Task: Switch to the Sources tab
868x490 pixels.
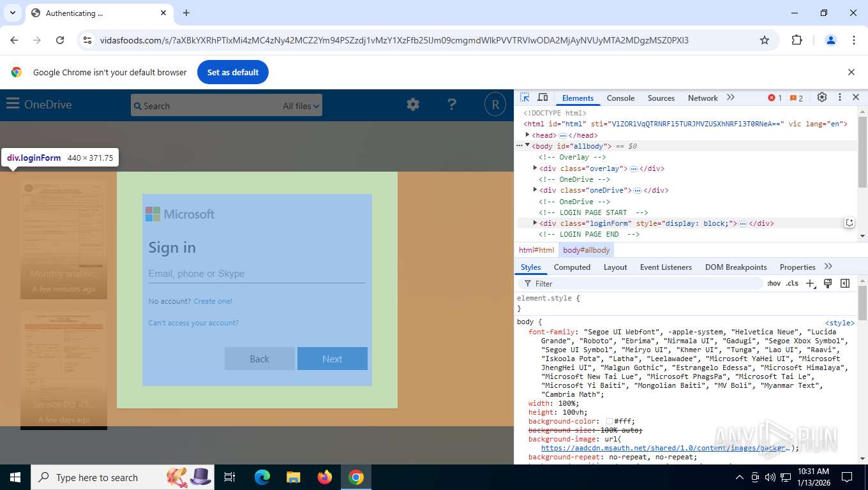Action: pyautogui.click(x=661, y=98)
